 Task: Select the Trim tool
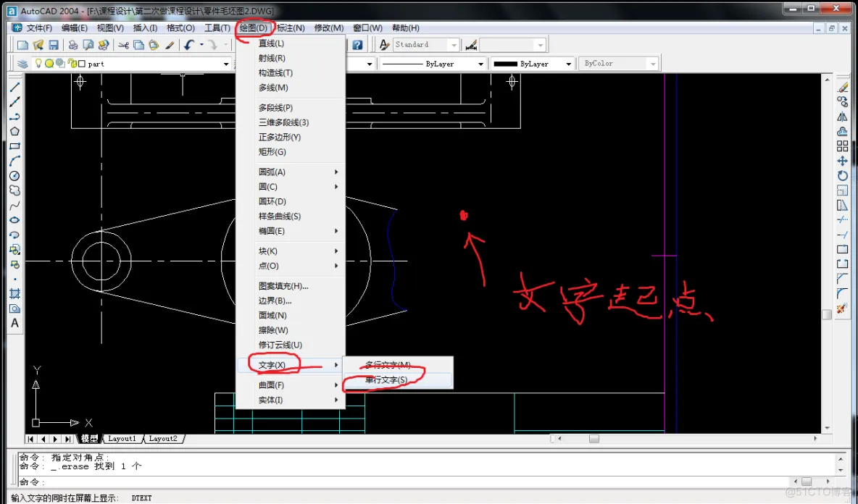pos(843,219)
